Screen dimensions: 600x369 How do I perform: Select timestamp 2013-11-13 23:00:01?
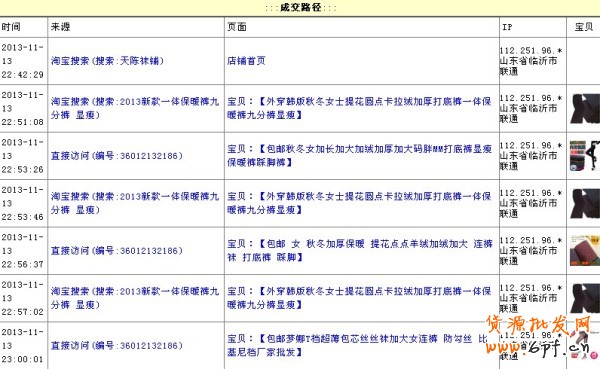pyautogui.click(x=23, y=346)
